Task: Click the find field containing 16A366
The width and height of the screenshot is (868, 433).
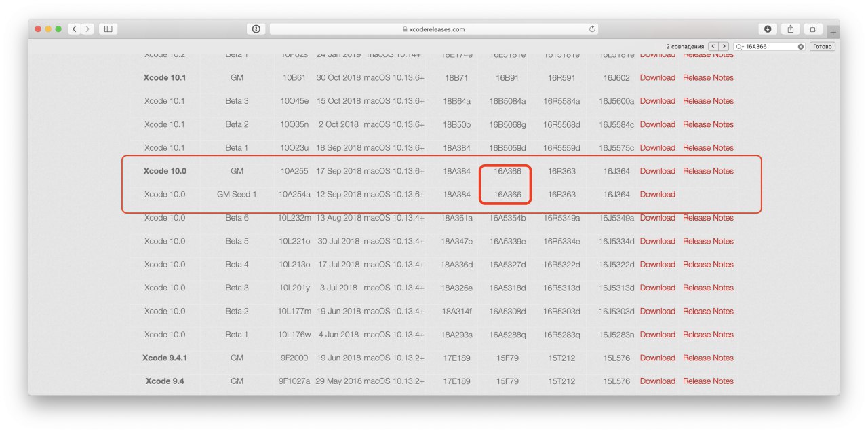Action: click(x=770, y=46)
